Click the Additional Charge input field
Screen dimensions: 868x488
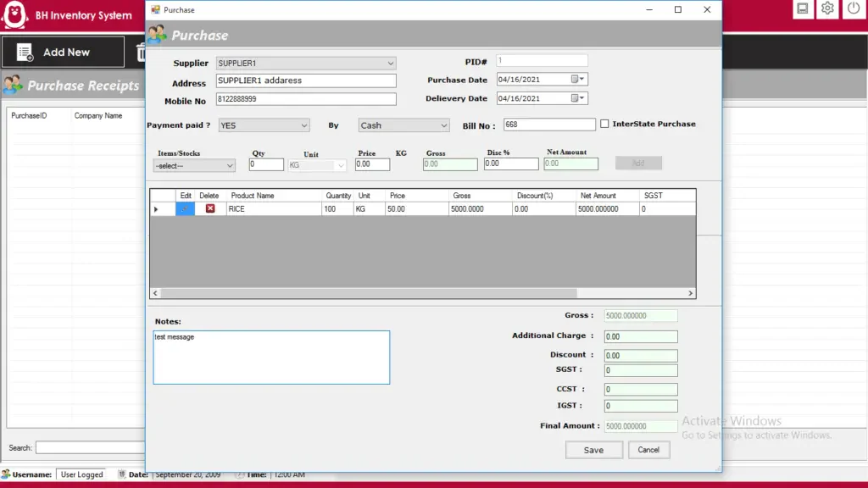coord(641,336)
